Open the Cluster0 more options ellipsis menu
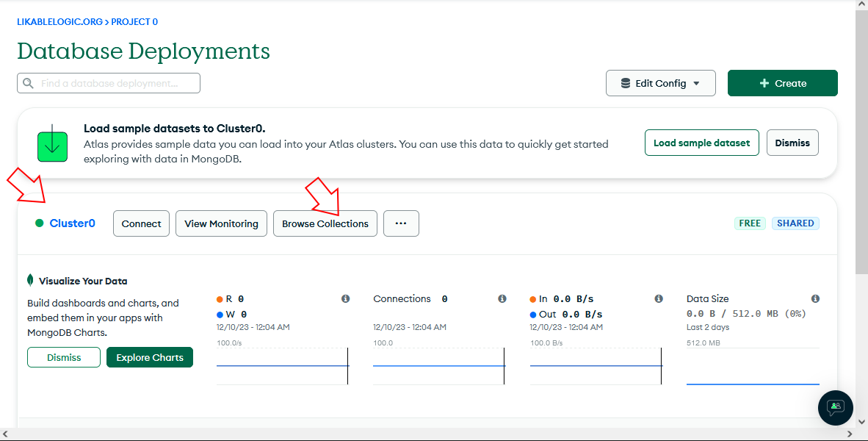Viewport: 868px width, 441px height. tap(401, 223)
